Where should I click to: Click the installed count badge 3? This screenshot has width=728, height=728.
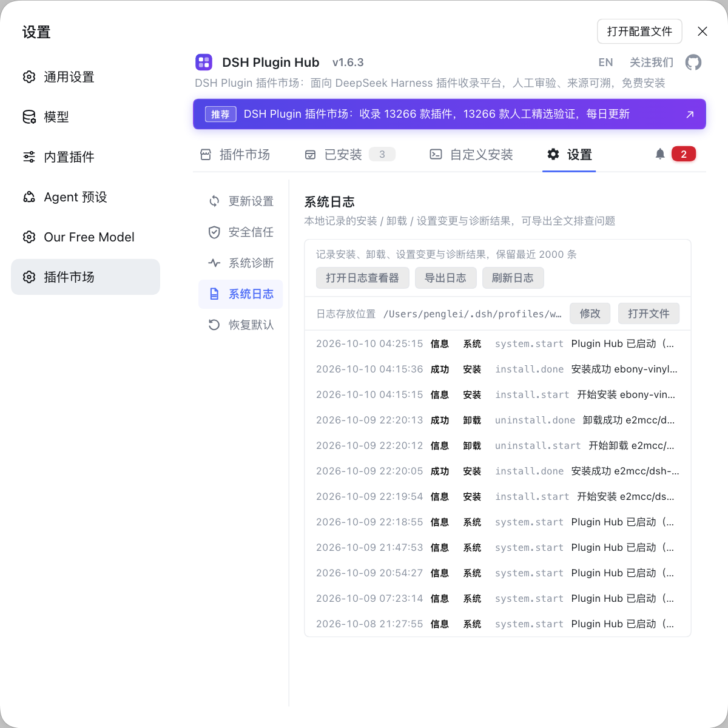click(x=382, y=154)
